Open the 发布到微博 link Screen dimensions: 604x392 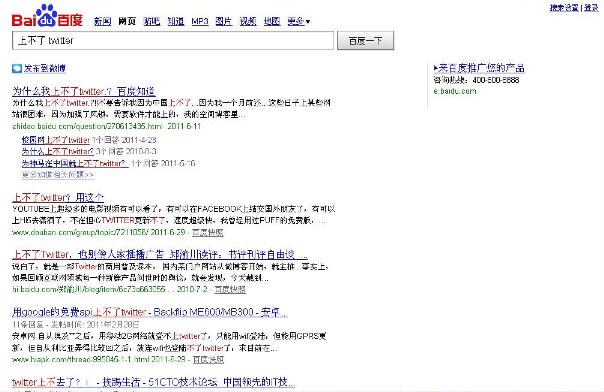coord(45,69)
